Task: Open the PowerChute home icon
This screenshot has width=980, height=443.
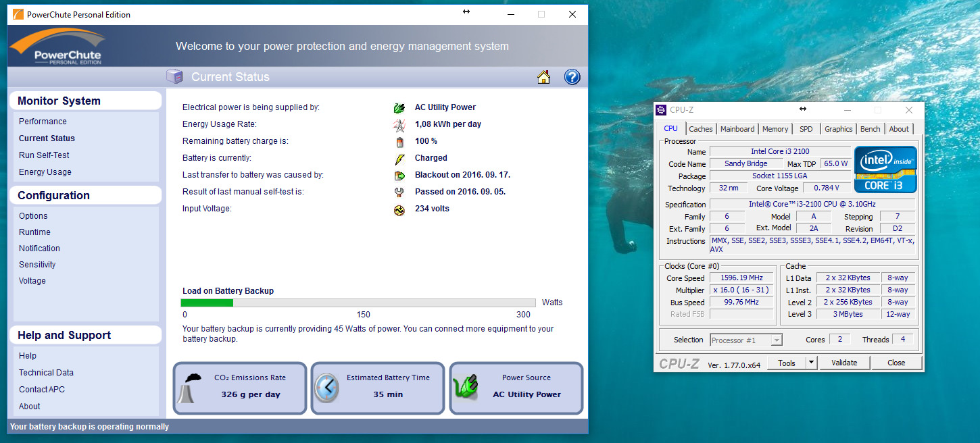Action: (x=543, y=77)
